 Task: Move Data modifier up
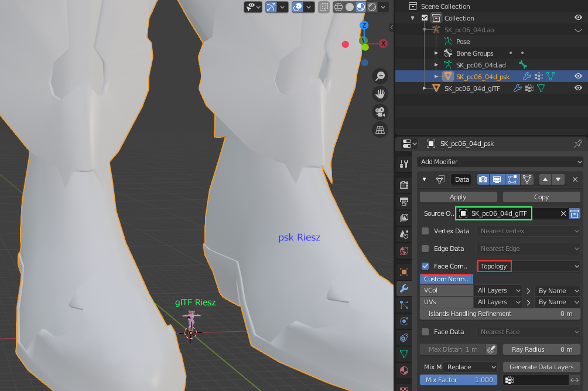[x=545, y=179]
